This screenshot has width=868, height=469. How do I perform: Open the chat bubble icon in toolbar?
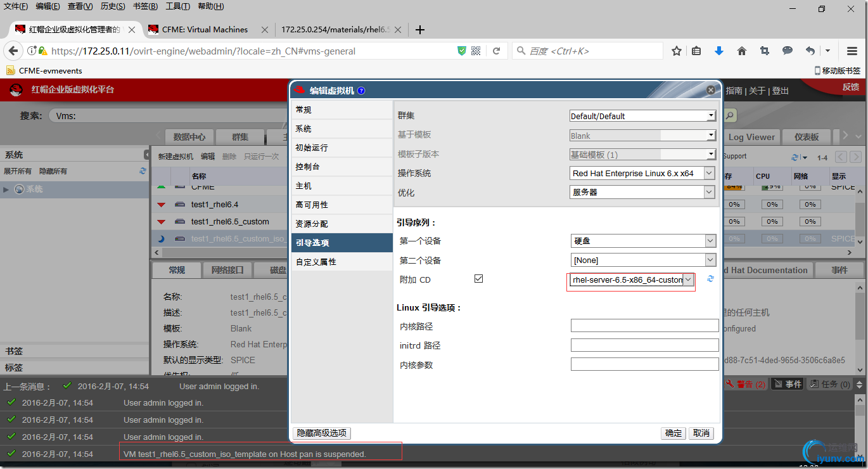click(x=788, y=51)
